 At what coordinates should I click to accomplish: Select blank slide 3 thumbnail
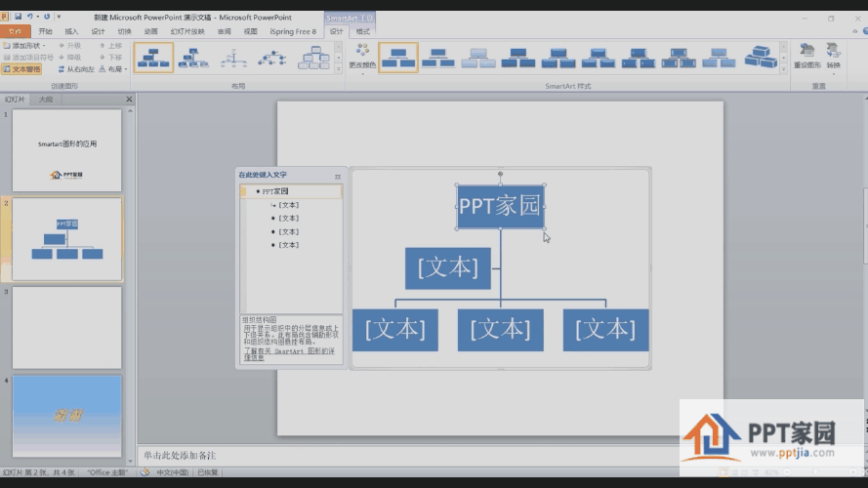[x=67, y=328]
